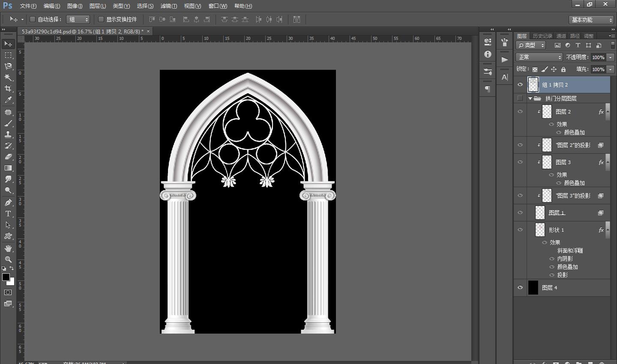Select the Hand tool
This screenshot has width=617, height=364.
click(8, 248)
